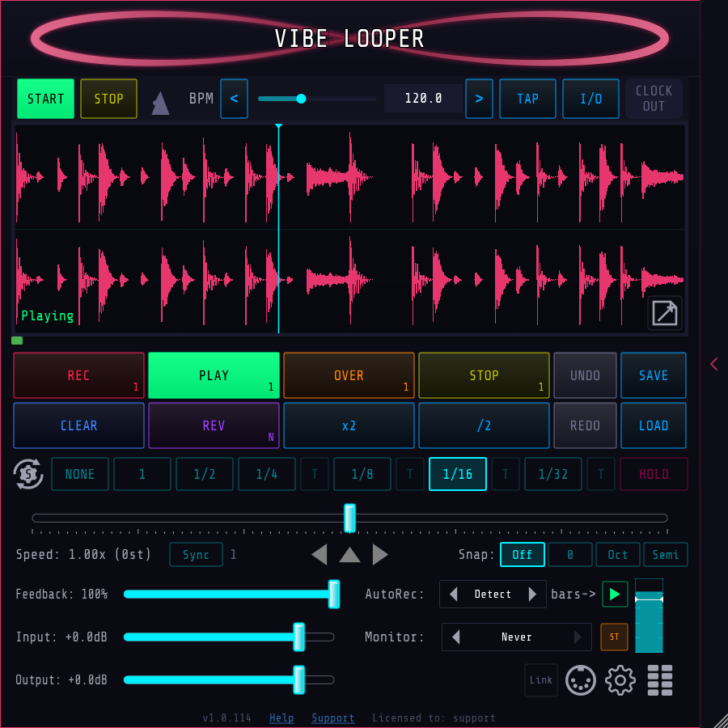Click the Feedback slider handle
The height and width of the screenshot is (728, 728).
click(333, 595)
